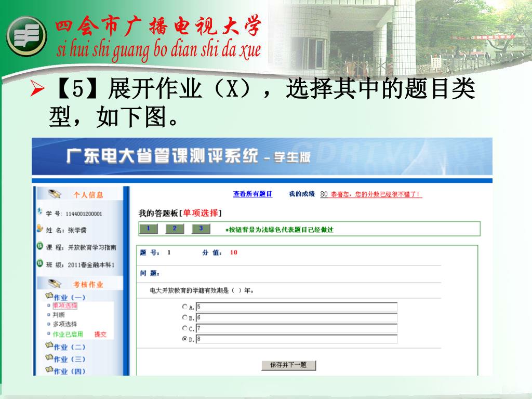The image size is (532, 399).
Task: Click student name 张学儒
Action: pos(77,230)
